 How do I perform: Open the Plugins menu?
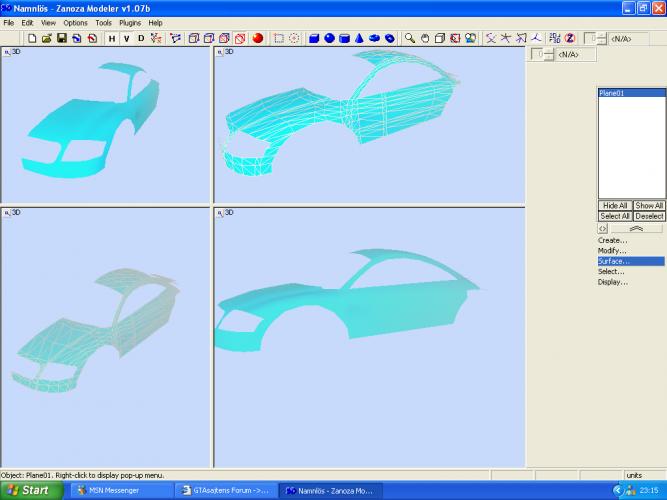coord(130,22)
